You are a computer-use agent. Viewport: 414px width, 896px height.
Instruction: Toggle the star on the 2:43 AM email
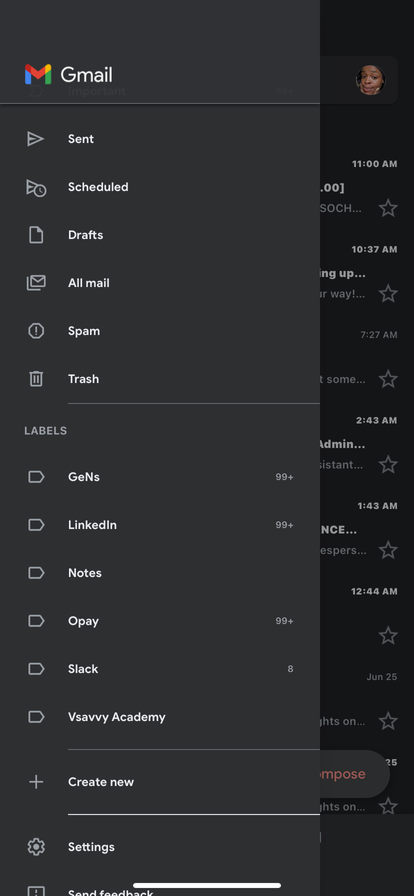pos(388,465)
